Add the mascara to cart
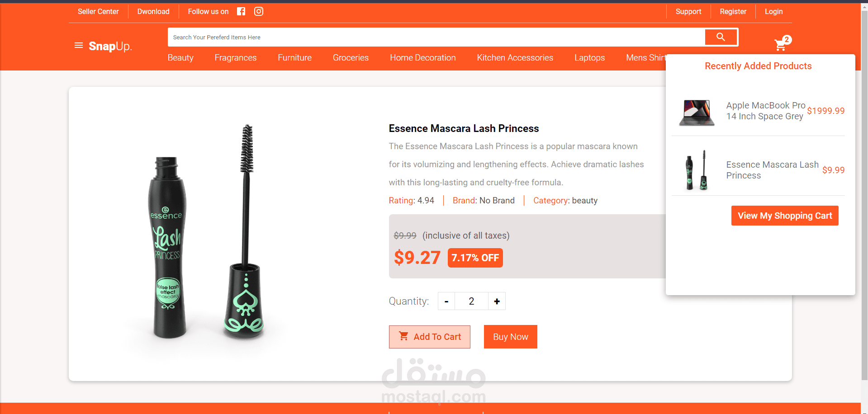 pyautogui.click(x=430, y=337)
